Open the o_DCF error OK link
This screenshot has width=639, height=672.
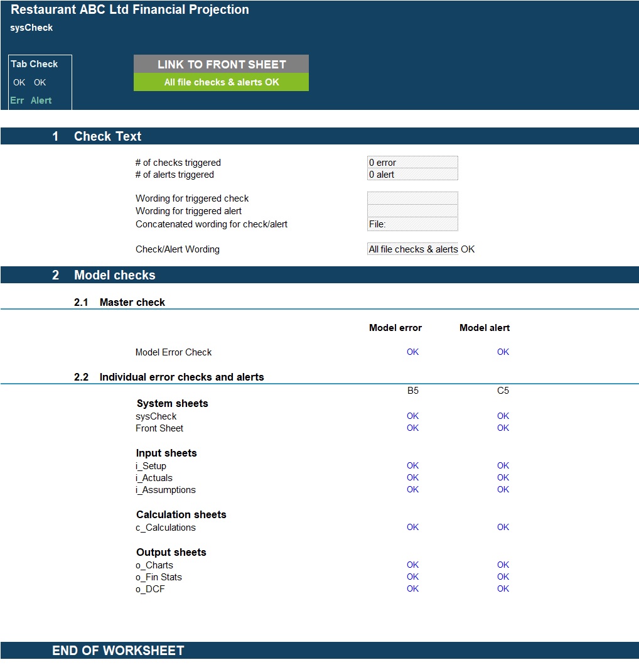pos(413,589)
